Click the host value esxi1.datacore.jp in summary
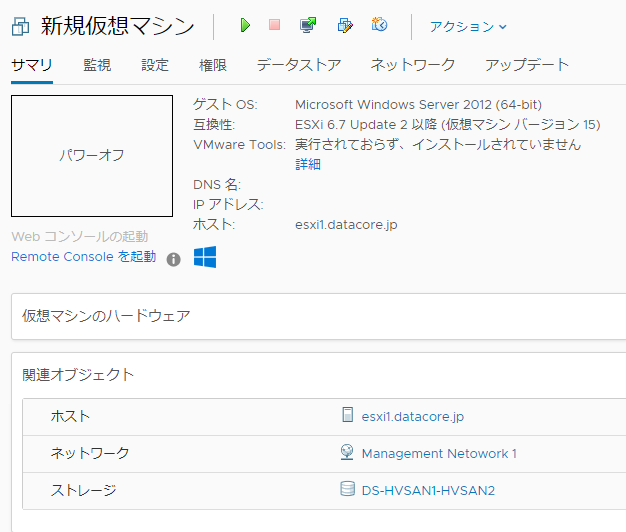This screenshot has width=626, height=532. pyautogui.click(x=346, y=225)
